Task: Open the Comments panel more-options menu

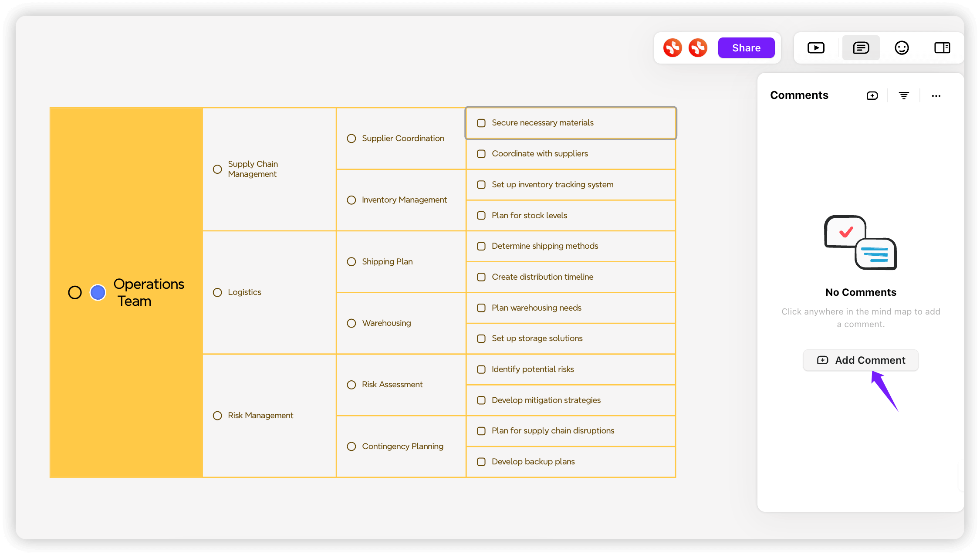Action: coord(936,96)
